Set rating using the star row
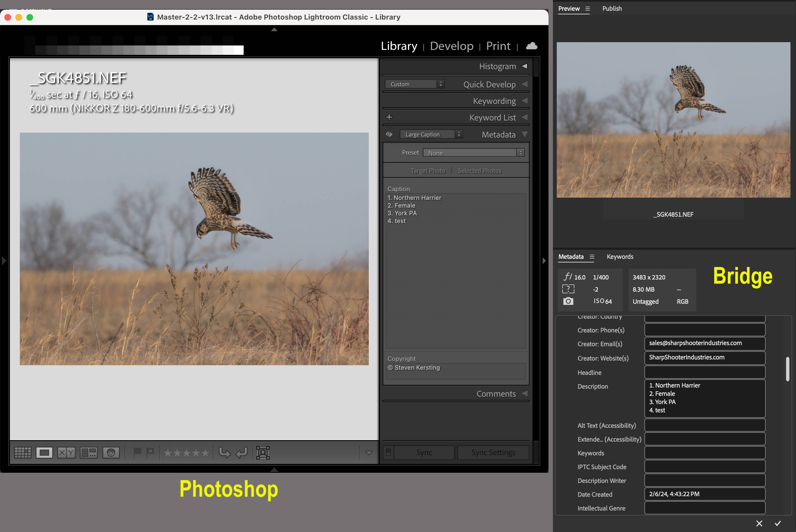The width and height of the screenshot is (796, 532). (186, 453)
